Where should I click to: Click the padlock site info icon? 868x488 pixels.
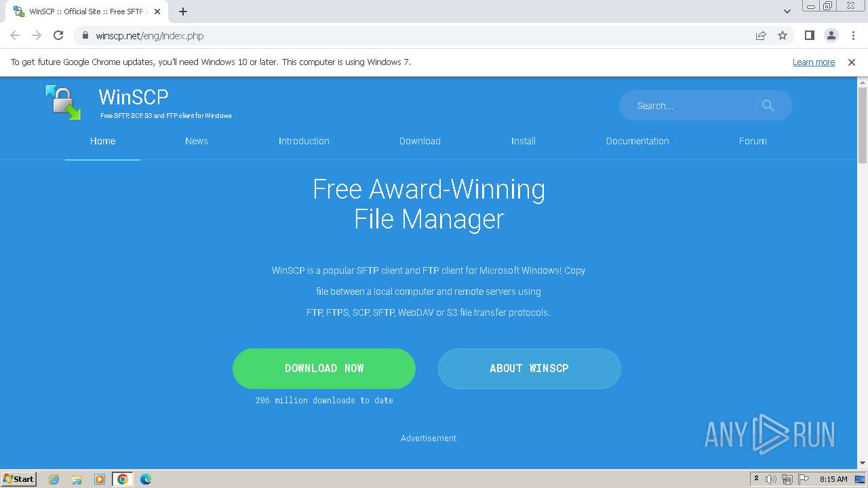pos(85,36)
